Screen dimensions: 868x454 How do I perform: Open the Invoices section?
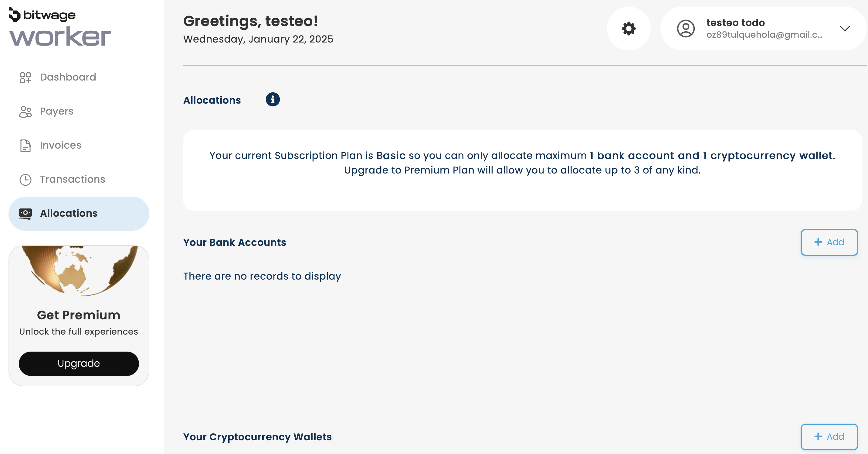click(61, 145)
